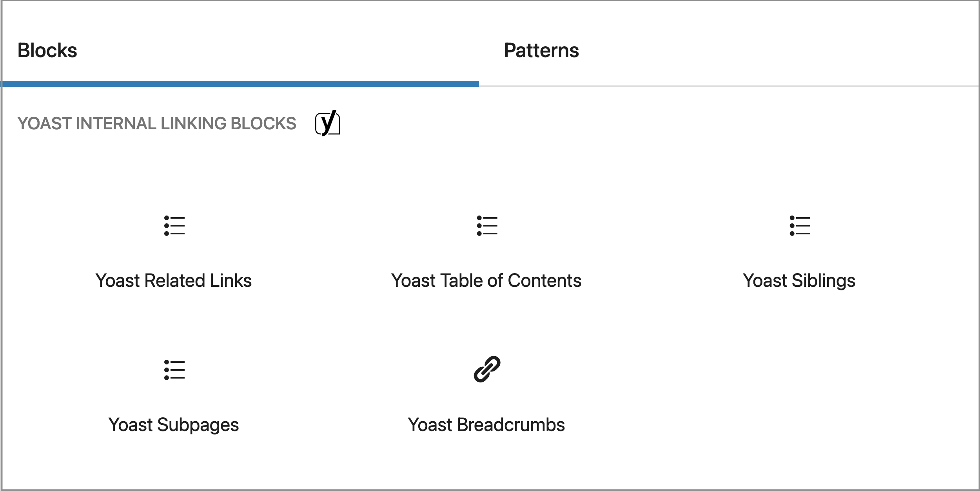Click the "Yoast Table of Contents" label
The height and width of the screenshot is (491, 980).
(486, 281)
